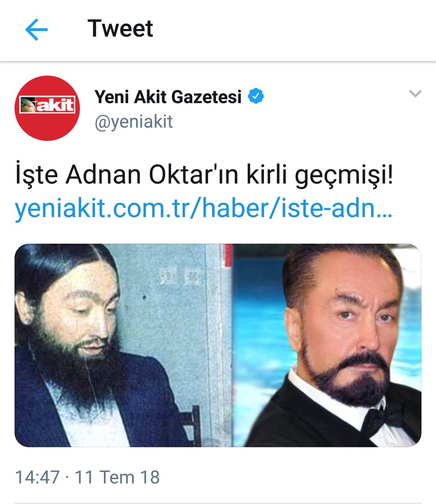Go back using the blue arrow
The image size is (436, 504).
pyautogui.click(x=36, y=30)
